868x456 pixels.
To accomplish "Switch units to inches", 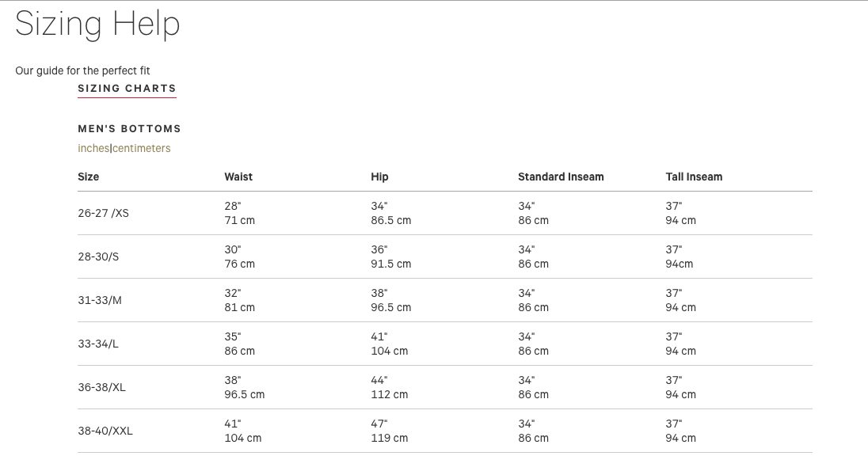I will click(x=93, y=148).
